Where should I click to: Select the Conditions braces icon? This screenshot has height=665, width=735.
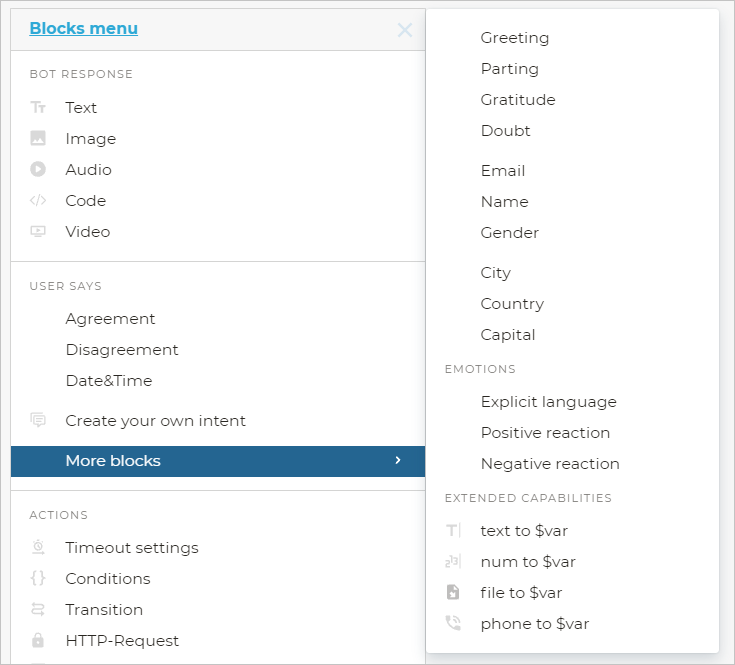click(x=38, y=579)
